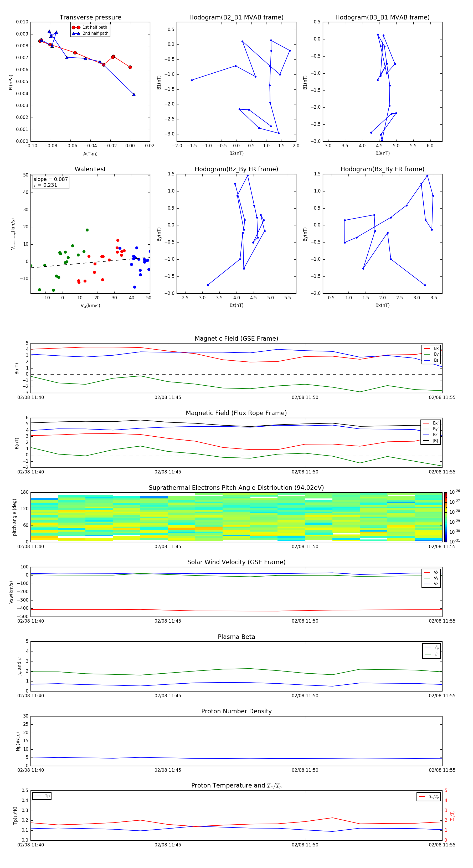Select the Vy entry in velocity legend
Image resolution: width=473 pixels, height=868 pixels.
point(431,578)
